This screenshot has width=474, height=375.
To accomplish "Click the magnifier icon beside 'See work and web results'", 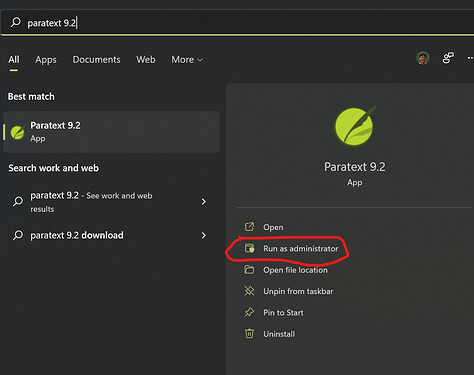I will coord(18,201).
